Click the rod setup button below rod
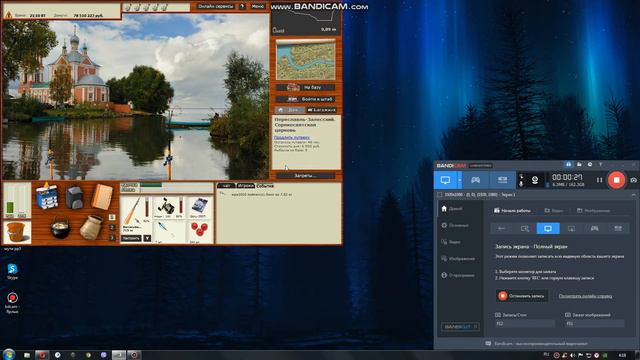 pos(131,238)
